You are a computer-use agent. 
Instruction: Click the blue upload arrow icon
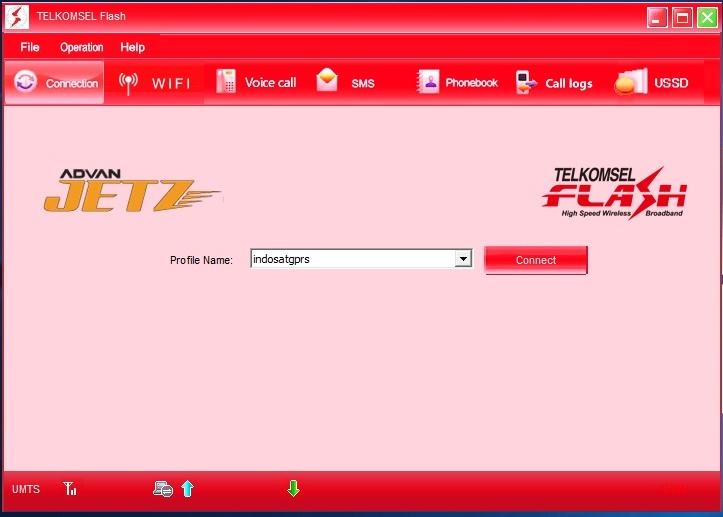click(188, 489)
